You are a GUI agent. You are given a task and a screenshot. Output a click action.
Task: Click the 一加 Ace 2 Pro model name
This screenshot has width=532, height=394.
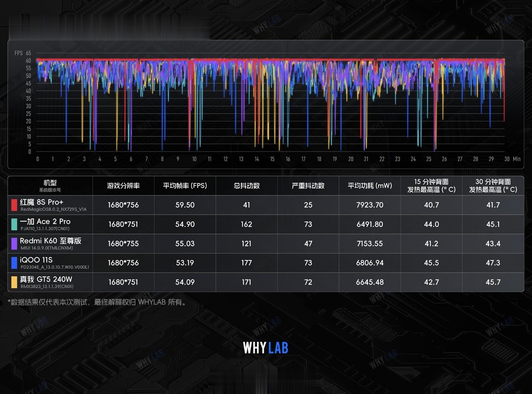click(x=45, y=221)
